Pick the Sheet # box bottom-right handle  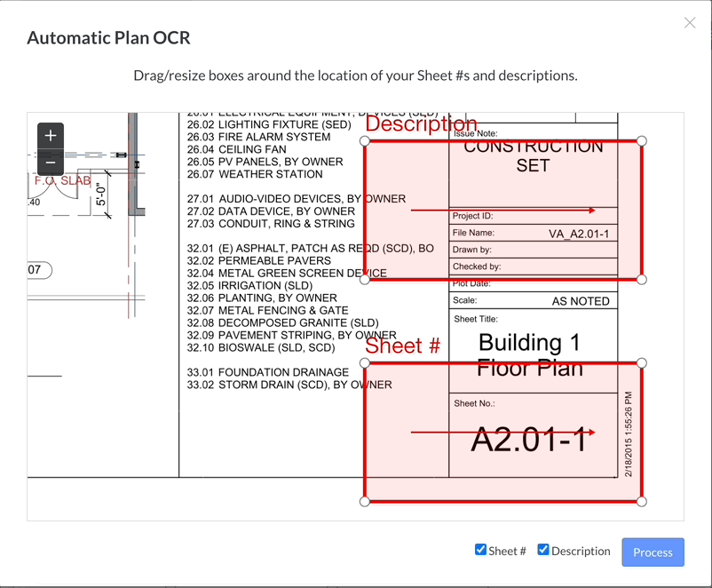[642, 502]
